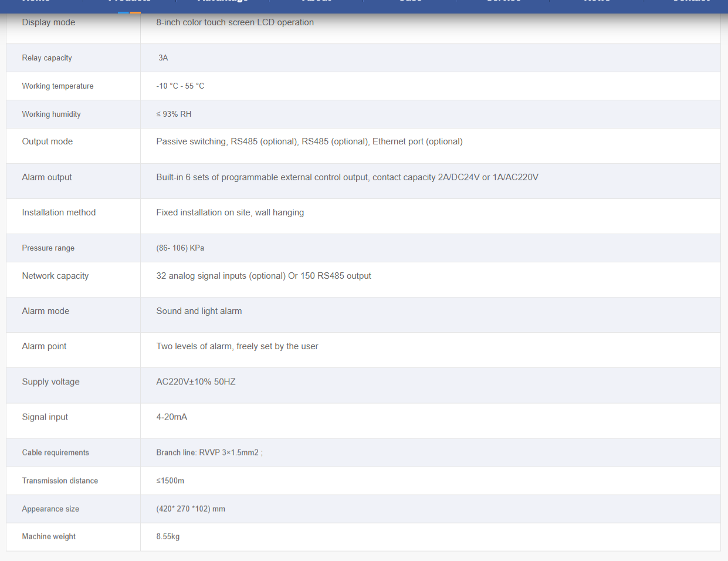Click the Display mode label cell

pos(49,22)
